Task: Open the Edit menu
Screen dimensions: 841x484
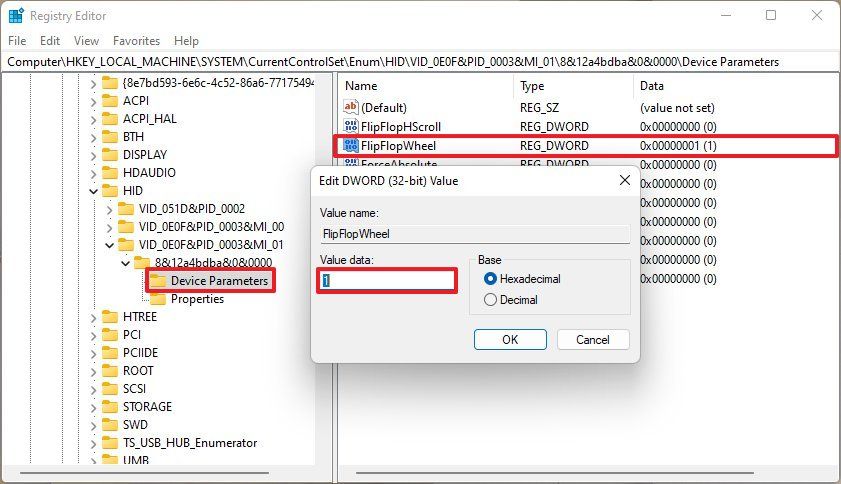Action: point(50,41)
